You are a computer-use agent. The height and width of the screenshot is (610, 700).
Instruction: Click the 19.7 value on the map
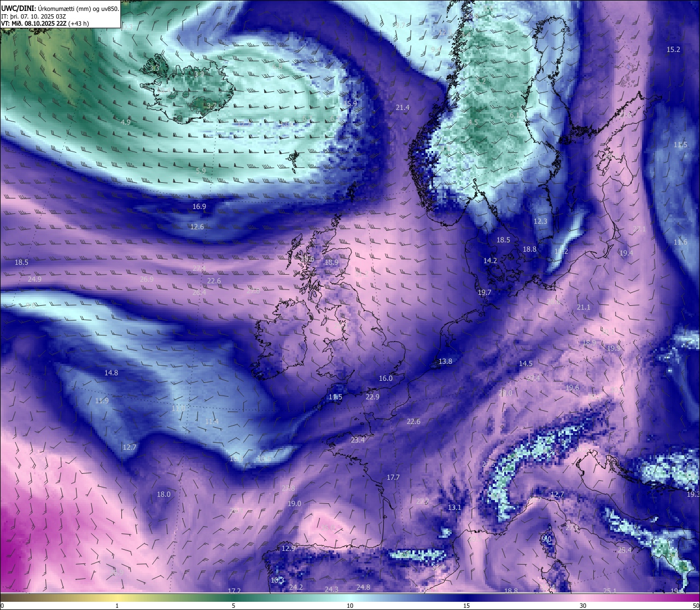[x=485, y=293]
